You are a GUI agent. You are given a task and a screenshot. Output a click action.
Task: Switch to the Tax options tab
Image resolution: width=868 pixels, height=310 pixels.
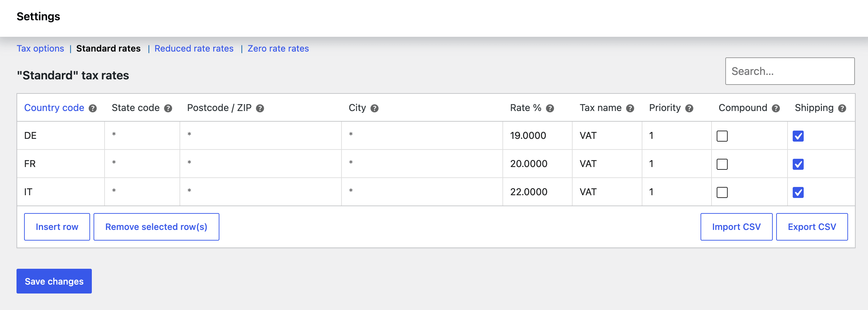point(41,48)
